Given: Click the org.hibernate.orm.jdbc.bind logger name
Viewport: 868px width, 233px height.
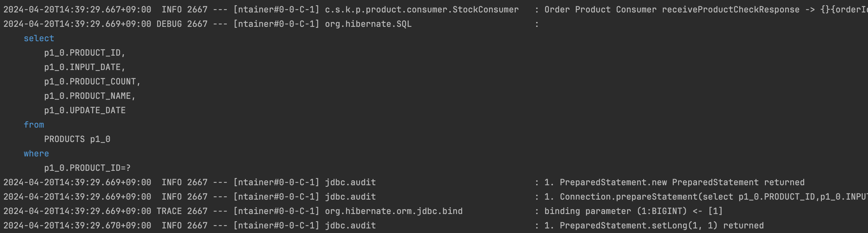Looking at the screenshot, I should point(394,211).
